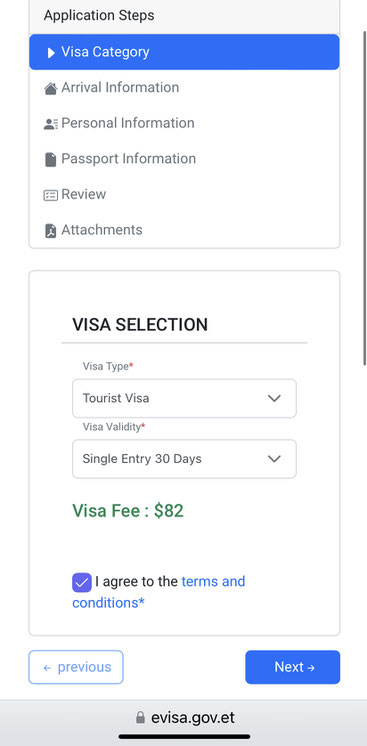Click the person card icon for Personal Information
The height and width of the screenshot is (746, 367).
coord(50,124)
